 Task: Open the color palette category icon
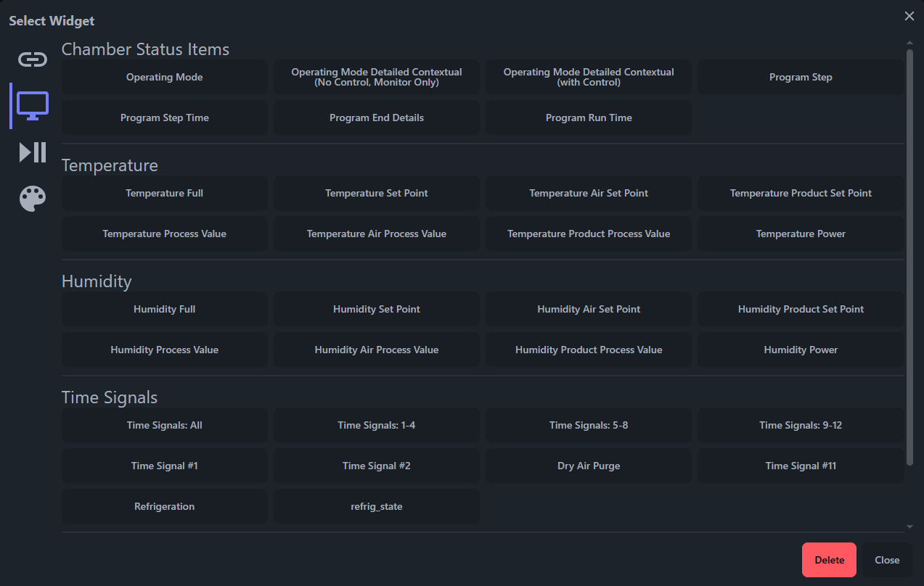(x=33, y=199)
